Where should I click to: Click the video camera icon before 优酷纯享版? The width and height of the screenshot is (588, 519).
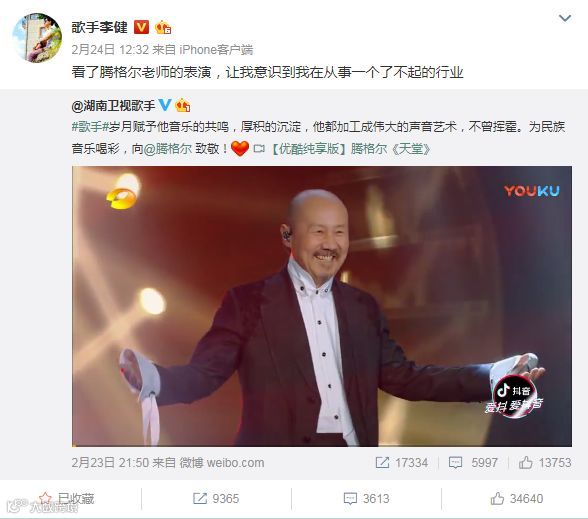tap(259, 149)
